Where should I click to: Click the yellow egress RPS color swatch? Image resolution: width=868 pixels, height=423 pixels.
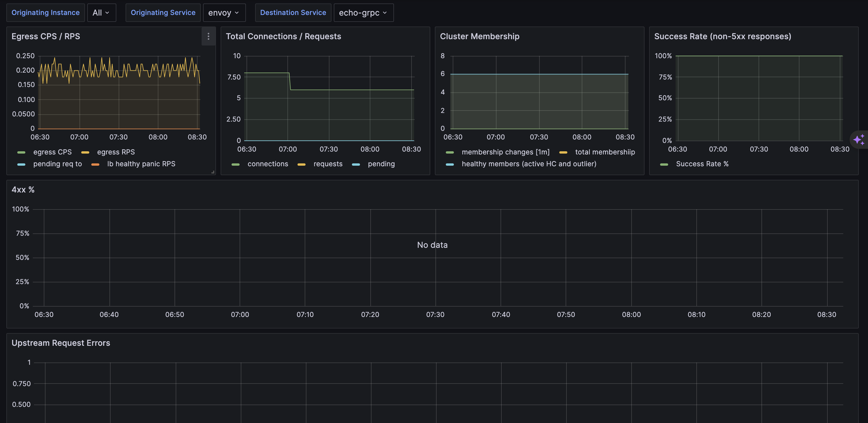click(85, 153)
